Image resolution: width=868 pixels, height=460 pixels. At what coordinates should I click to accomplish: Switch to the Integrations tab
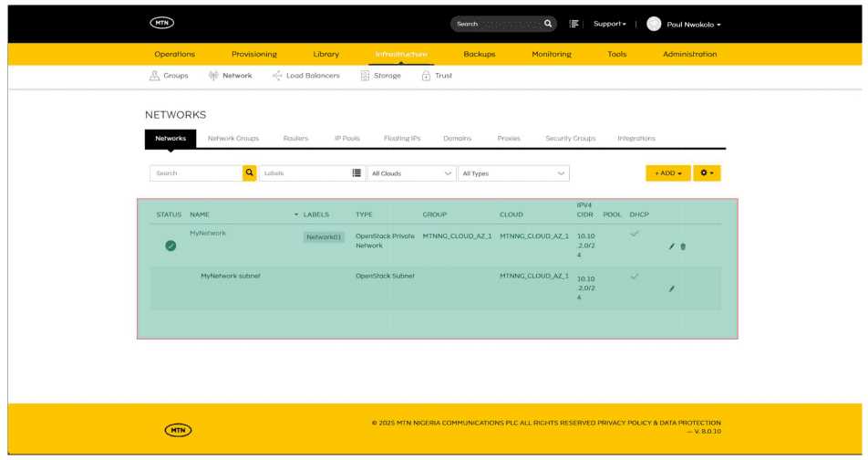(636, 139)
